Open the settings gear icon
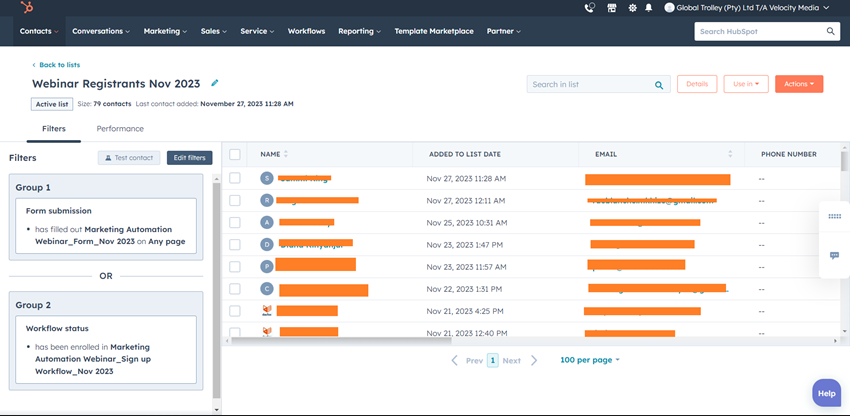 pos(633,8)
